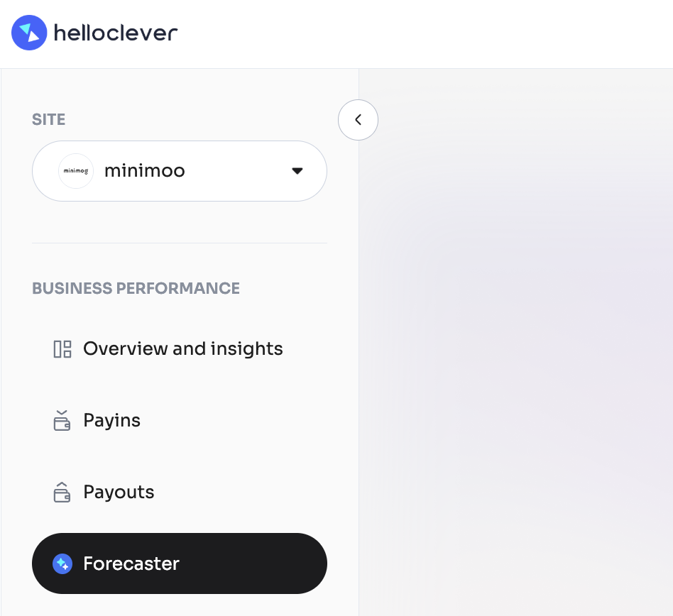673x616 pixels.
Task: Open Overview and insights page
Action: (x=182, y=349)
